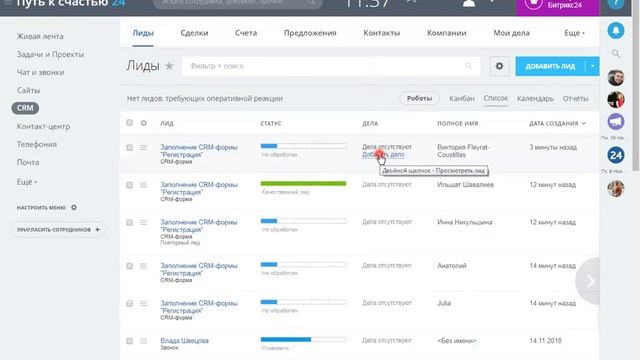Click the search icon in filter field

468,66
